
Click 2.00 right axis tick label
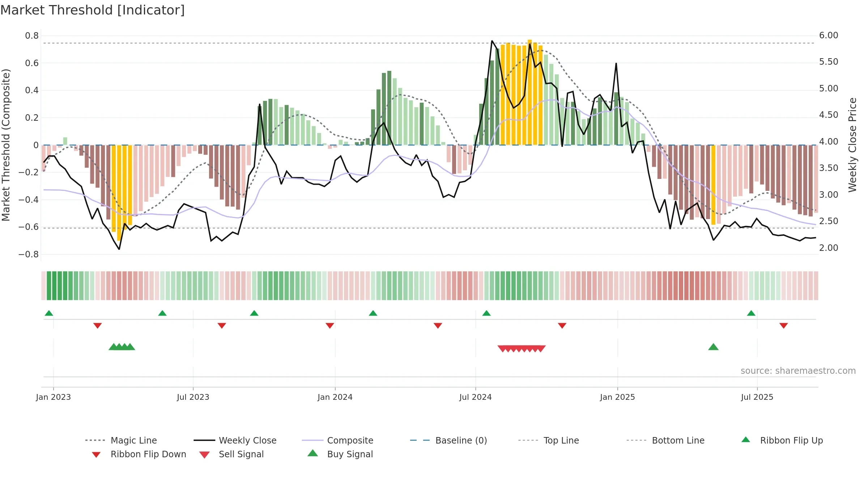[829, 248]
